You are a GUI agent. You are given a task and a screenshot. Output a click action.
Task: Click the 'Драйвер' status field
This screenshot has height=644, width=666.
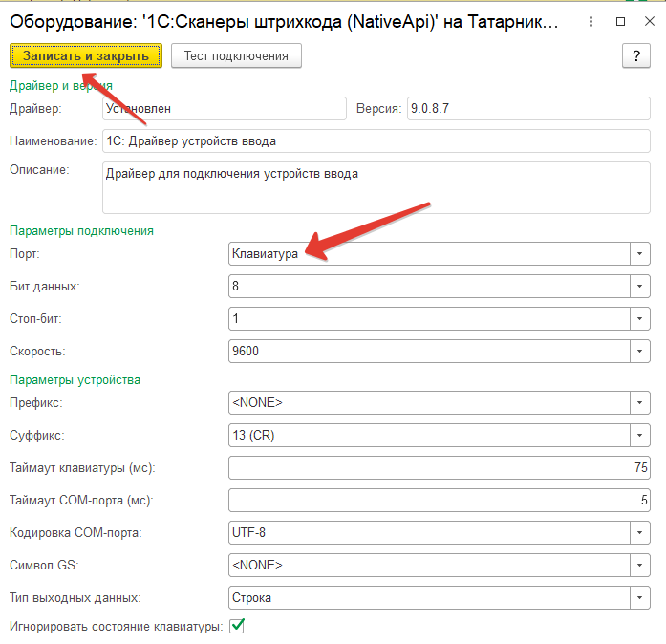pos(225,108)
